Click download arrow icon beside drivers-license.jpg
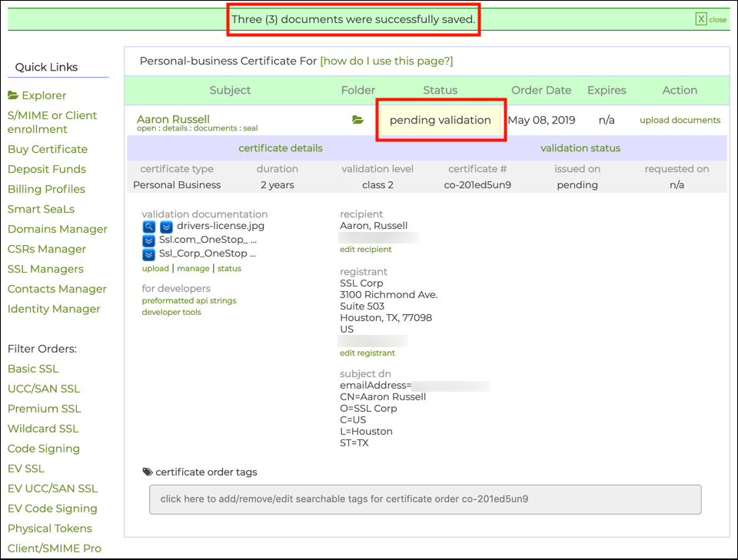The height and width of the screenshot is (560, 738). coord(166,227)
